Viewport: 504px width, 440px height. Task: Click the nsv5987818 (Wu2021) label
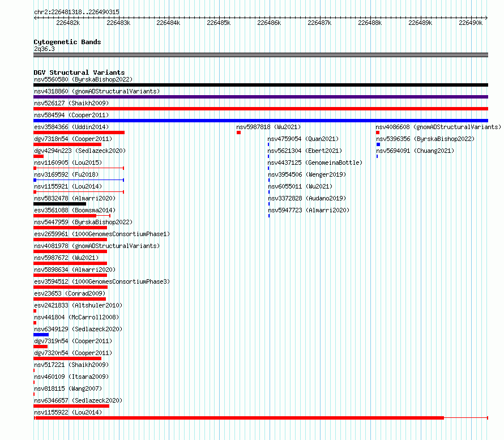coord(268,127)
